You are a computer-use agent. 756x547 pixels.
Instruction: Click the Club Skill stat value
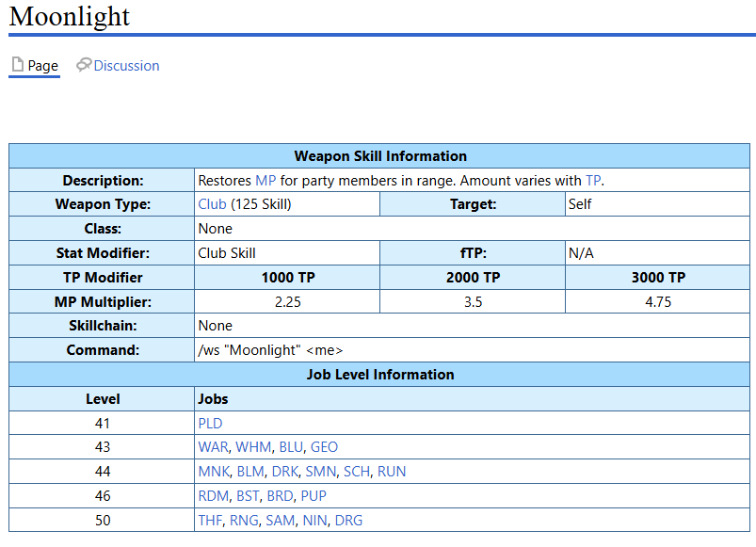tap(227, 253)
